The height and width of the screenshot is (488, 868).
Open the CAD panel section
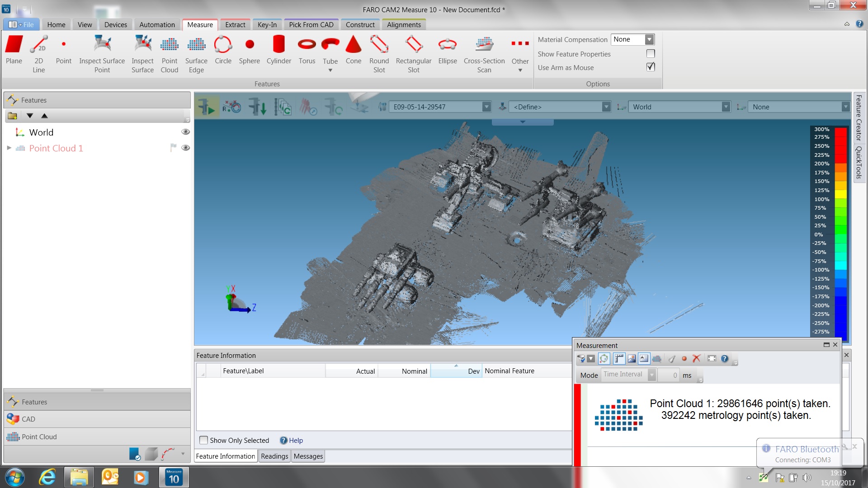click(x=97, y=419)
